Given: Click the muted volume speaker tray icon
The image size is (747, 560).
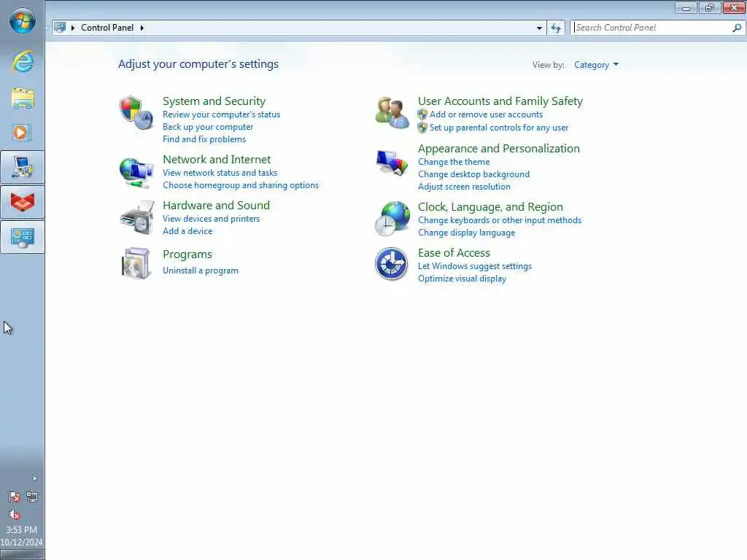Looking at the screenshot, I should click(15, 514).
